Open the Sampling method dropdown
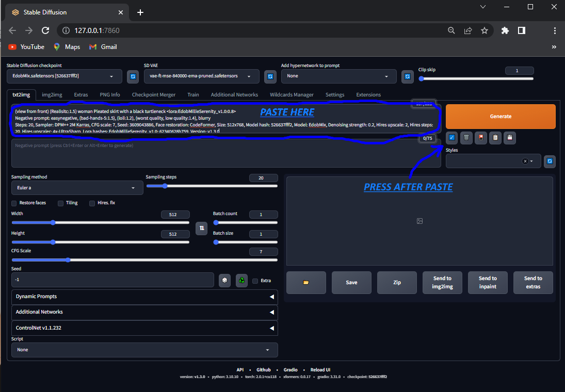Viewport: 565px width, 392px height. point(77,188)
